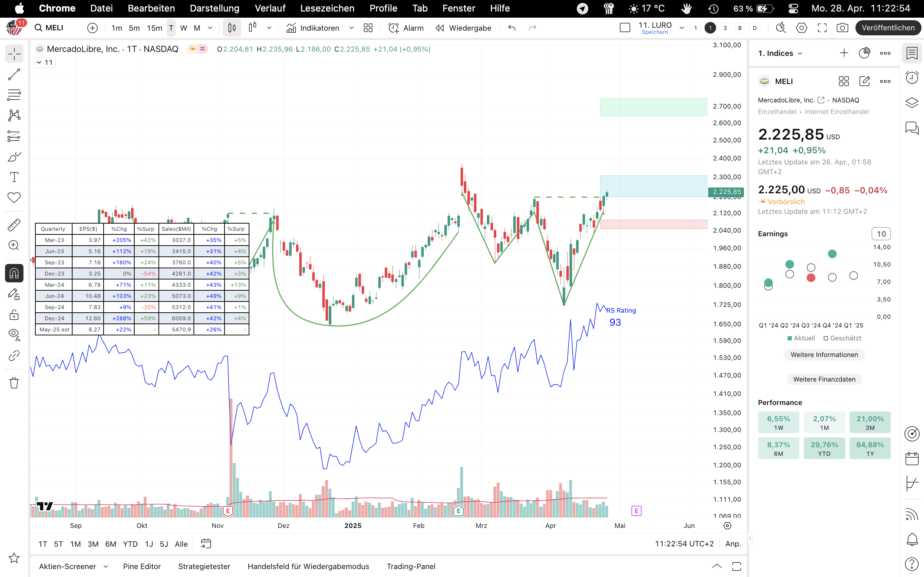
Task: Open the Lesezeichen menu
Action: (327, 8)
